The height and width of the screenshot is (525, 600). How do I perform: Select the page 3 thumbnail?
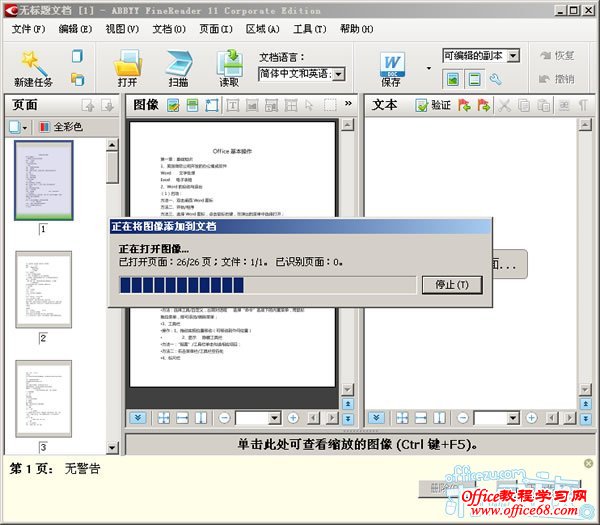pyautogui.click(x=44, y=399)
